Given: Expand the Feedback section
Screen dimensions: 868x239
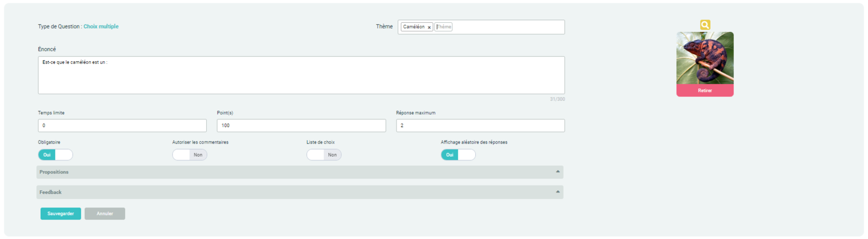Looking at the screenshot, I should (299, 192).
